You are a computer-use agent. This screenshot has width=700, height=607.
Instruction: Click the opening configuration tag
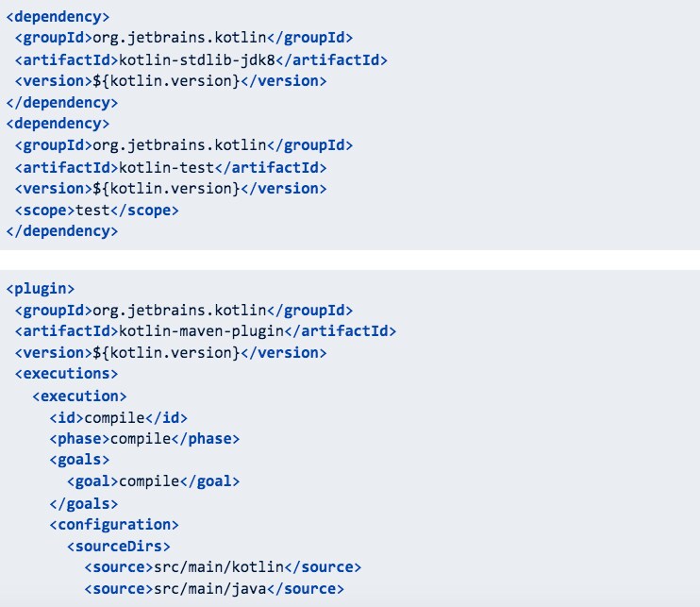[x=114, y=524]
